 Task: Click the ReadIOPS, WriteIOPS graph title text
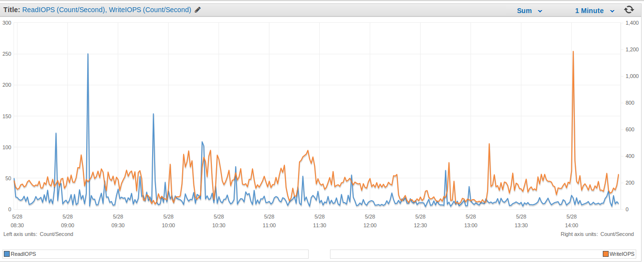point(107,10)
